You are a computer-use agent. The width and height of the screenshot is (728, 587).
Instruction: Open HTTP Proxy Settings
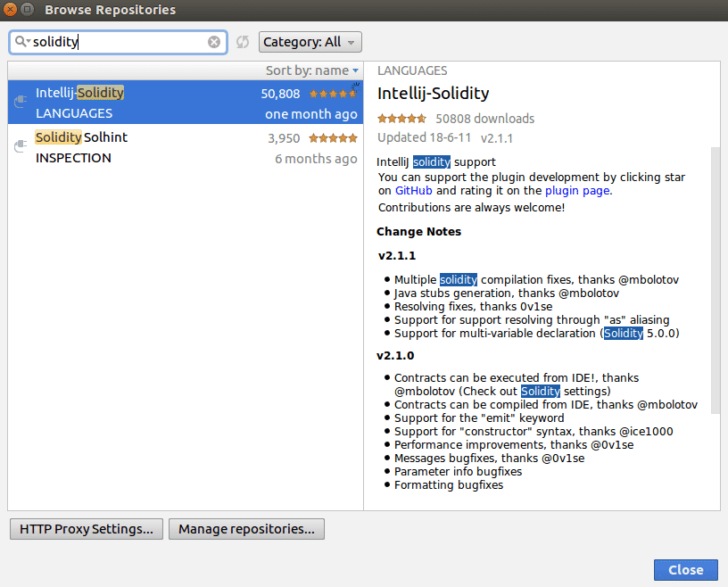(87, 529)
